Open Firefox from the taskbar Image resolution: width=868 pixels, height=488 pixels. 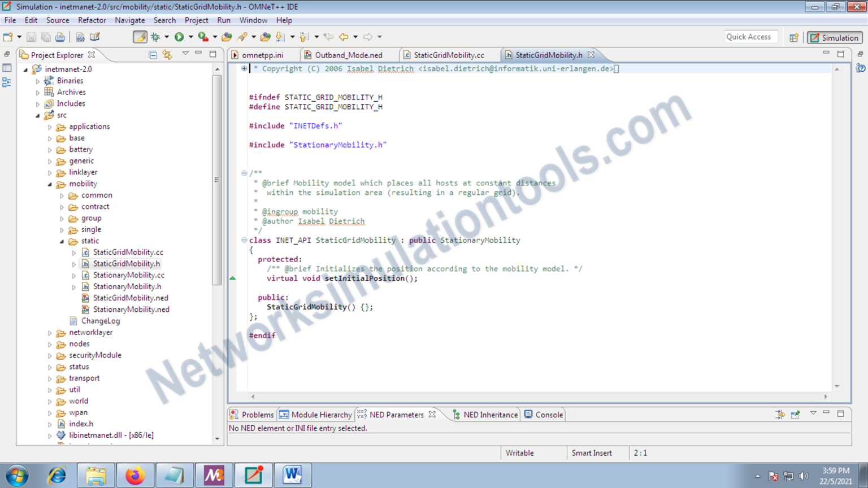[134, 474]
